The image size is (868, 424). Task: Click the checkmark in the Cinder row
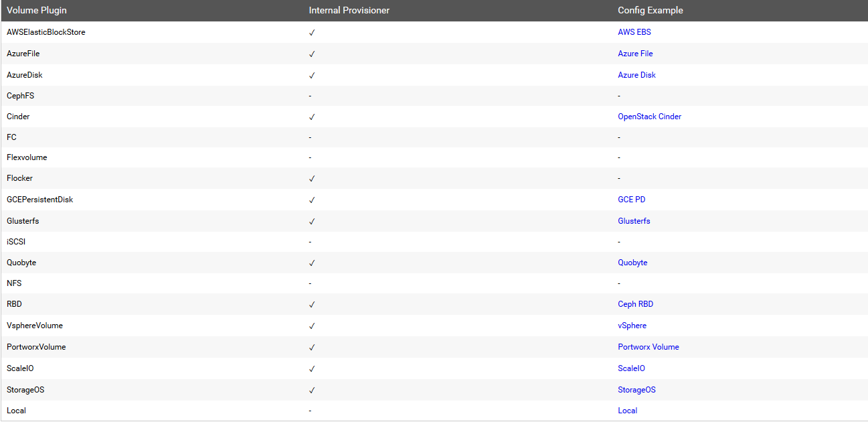click(312, 117)
